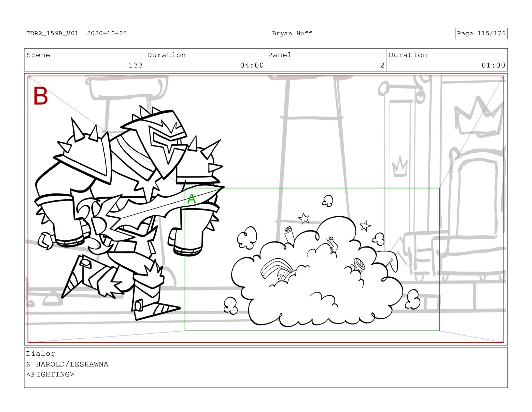Click the Page 115/176 box
The image size is (532, 412).
click(481, 33)
